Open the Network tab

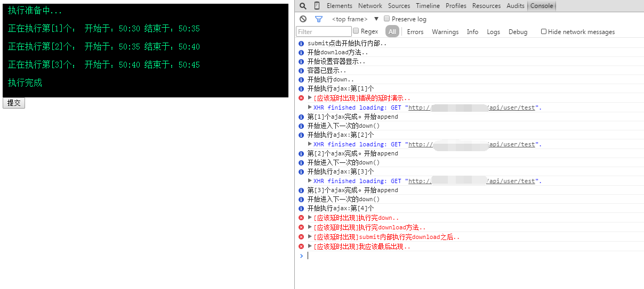[370, 6]
